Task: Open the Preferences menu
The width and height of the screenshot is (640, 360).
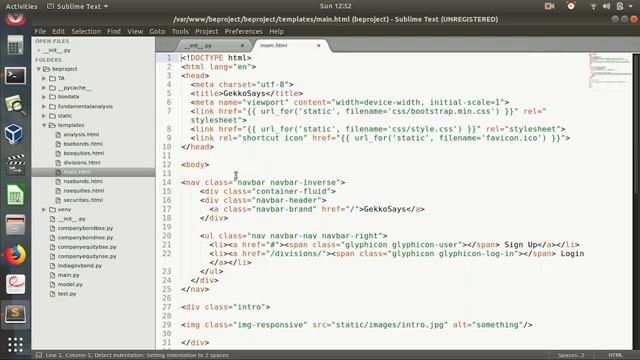Action: [244, 31]
